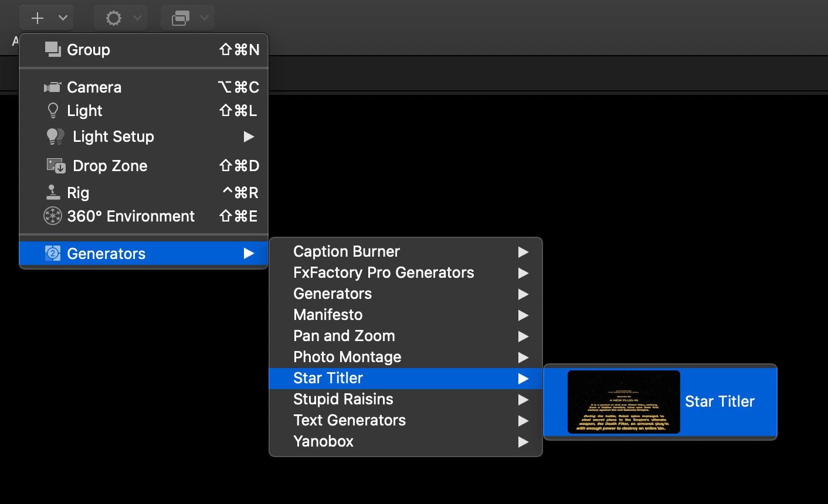Open the Text Generators submenu
The width and height of the screenshot is (828, 504).
click(406, 420)
